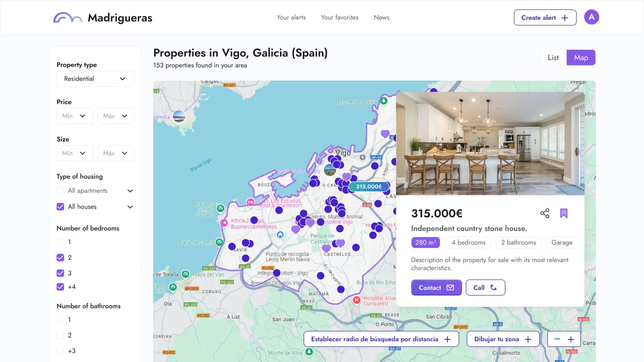Uncheck the All houses checkbox

coord(60,207)
